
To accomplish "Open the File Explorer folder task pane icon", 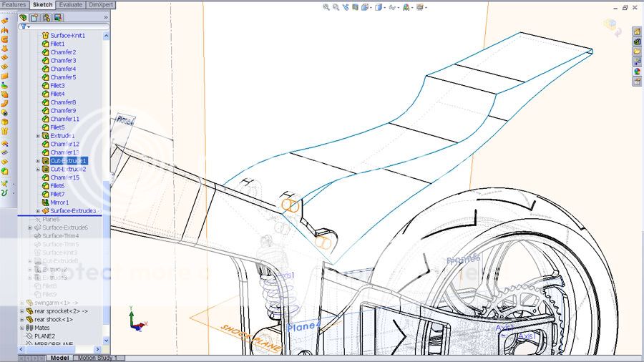I will (637, 52).
